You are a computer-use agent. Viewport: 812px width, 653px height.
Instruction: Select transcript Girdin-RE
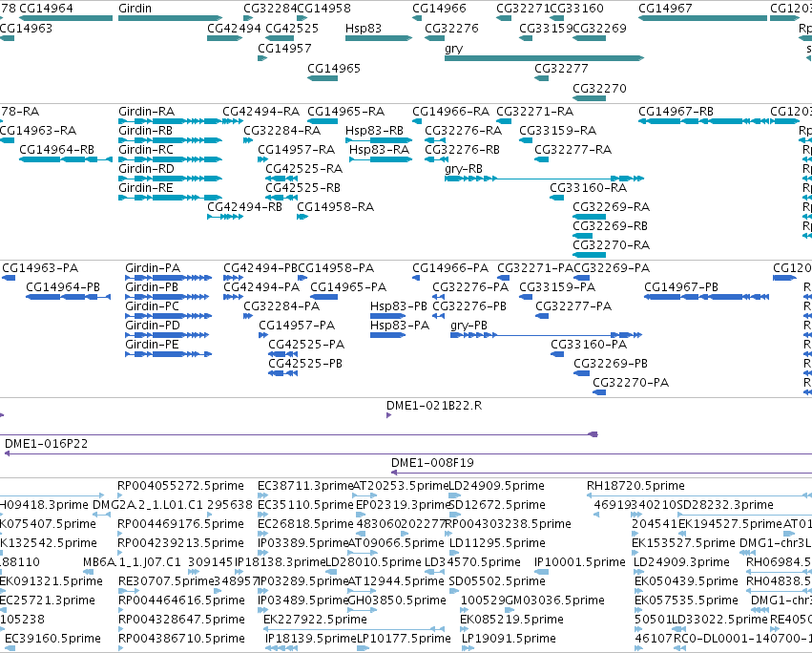(x=146, y=188)
